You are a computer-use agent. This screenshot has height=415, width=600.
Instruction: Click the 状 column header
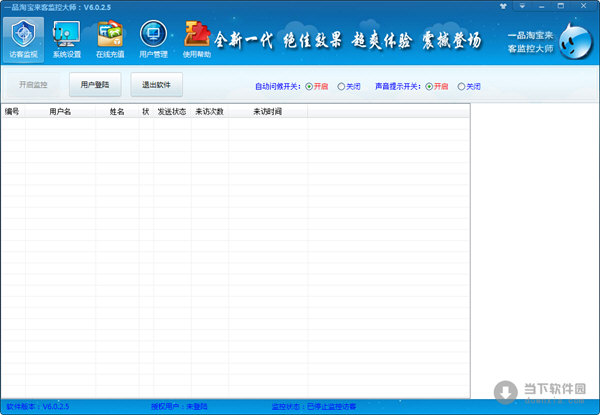[146, 111]
